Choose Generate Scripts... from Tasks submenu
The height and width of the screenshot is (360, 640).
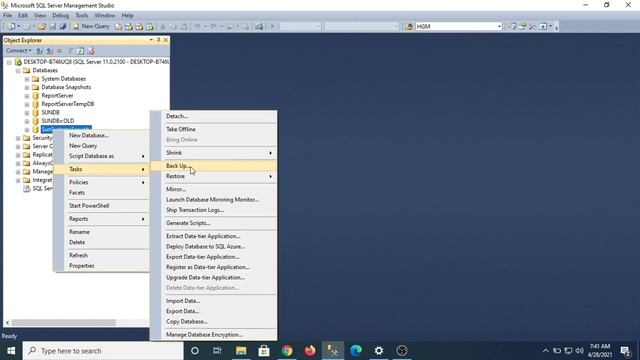click(x=214, y=223)
